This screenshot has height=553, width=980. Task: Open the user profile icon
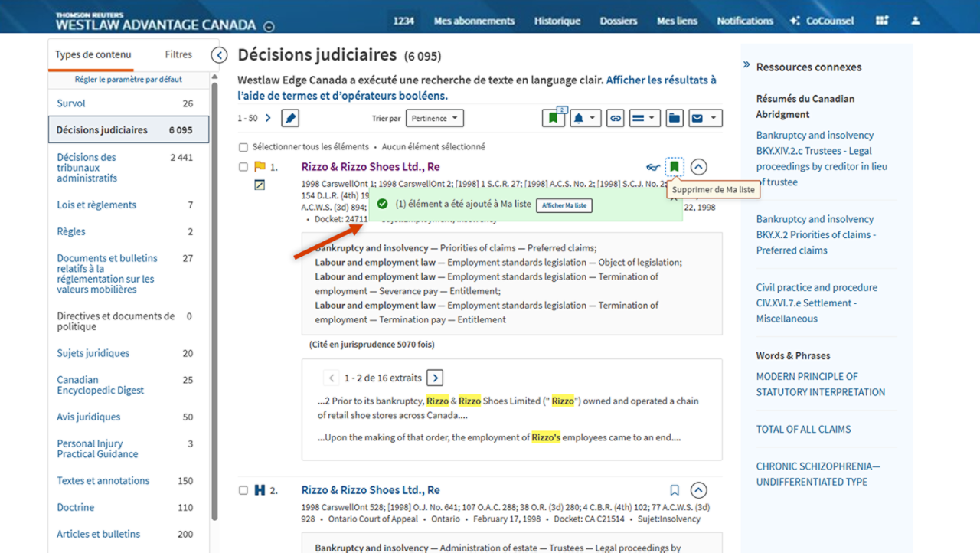click(x=915, y=21)
